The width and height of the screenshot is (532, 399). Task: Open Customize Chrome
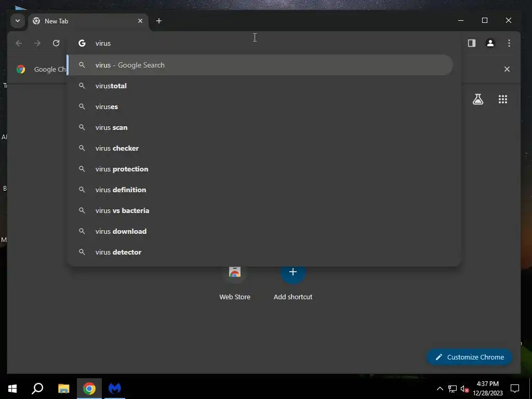pyautogui.click(x=469, y=357)
